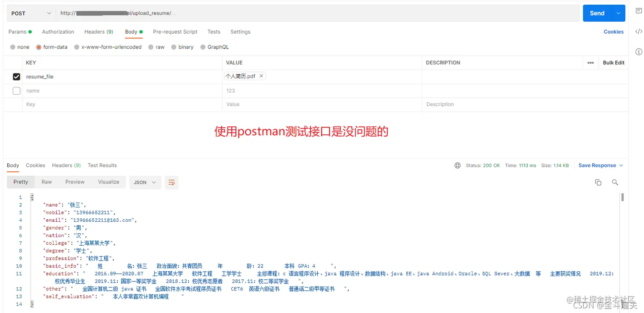Collapse the JSON object at line 1
Image resolution: width=644 pixels, height=313 pixels.
32,197
